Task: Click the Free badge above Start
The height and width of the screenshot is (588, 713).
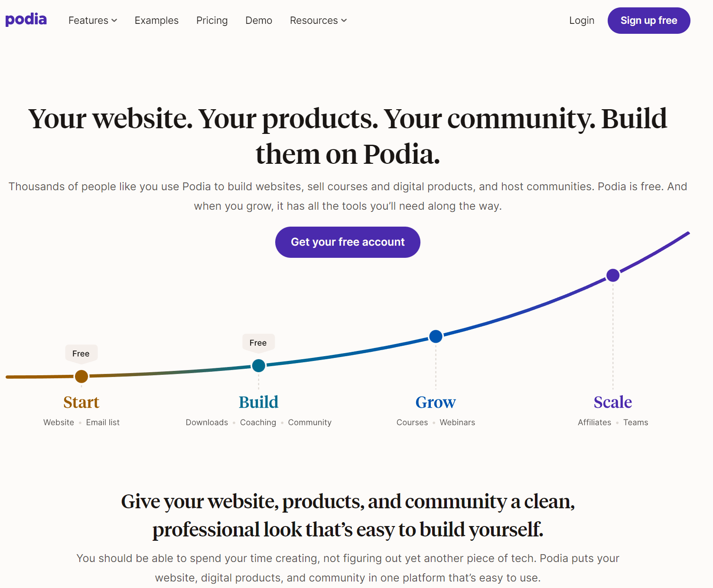Action: click(81, 354)
